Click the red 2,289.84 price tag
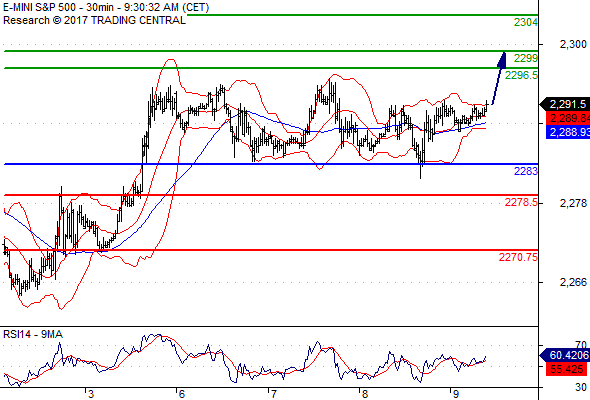This screenshot has height=400, width=590. point(568,118)
